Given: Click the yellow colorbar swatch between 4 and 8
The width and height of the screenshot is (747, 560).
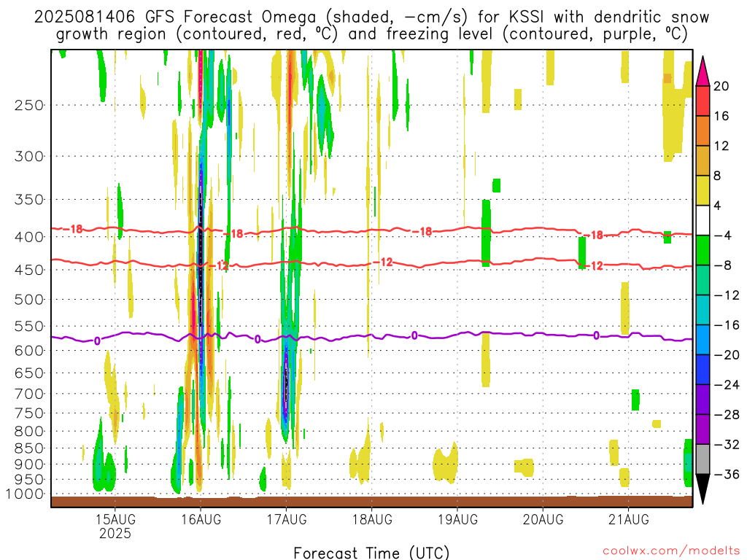Looking at the screenshot, I should (703, 190).
